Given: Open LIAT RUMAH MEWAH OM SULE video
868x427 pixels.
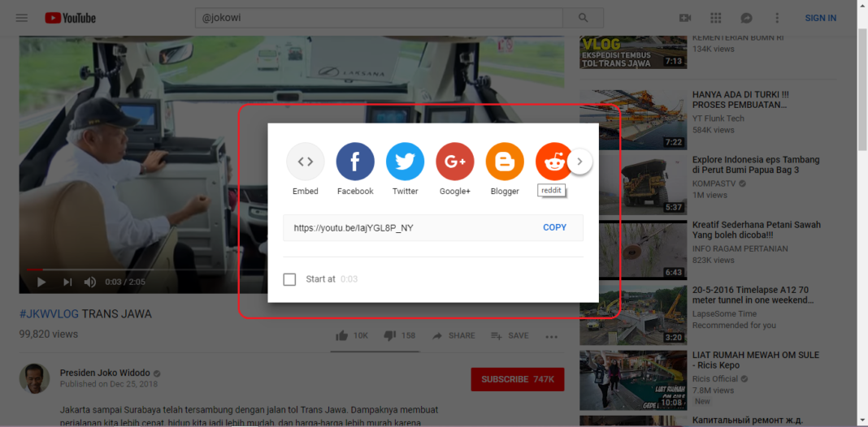Looking at the screenshot, I should (x=756, y=360).
